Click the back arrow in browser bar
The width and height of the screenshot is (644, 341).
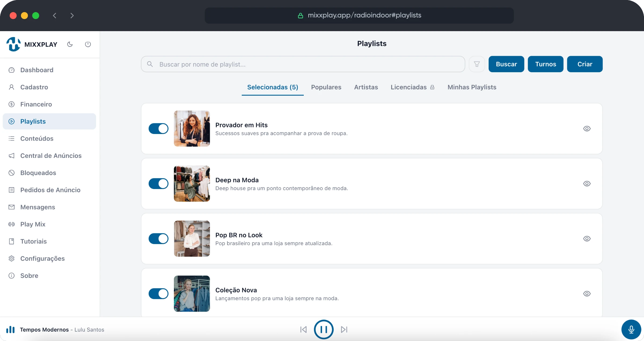pyautogui.click(x=55, y=16)
